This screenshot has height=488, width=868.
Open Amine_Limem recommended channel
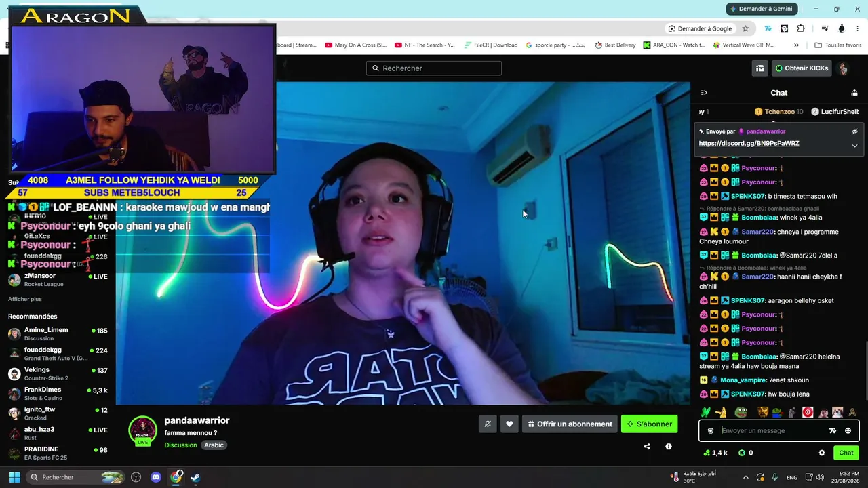tap(58, 333)
